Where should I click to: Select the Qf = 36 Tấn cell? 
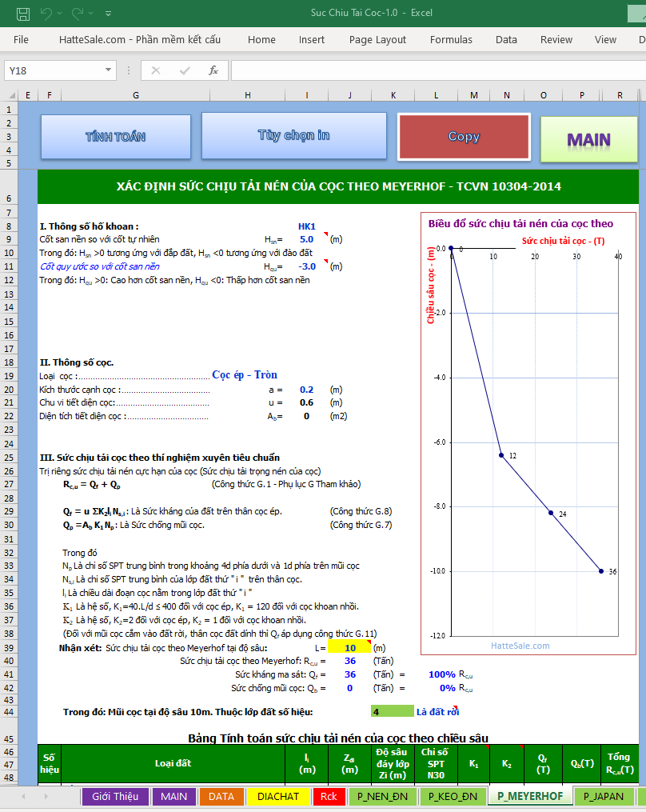coord(350,674)
